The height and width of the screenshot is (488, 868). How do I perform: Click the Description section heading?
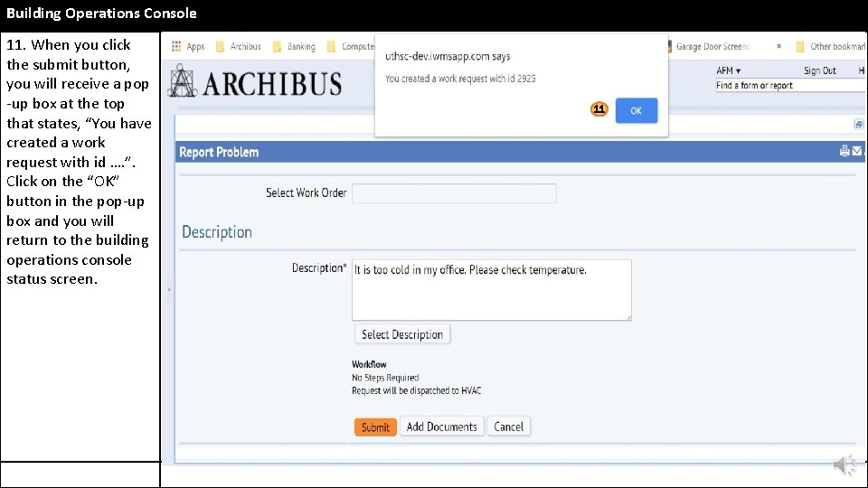(x=217, y=232)
